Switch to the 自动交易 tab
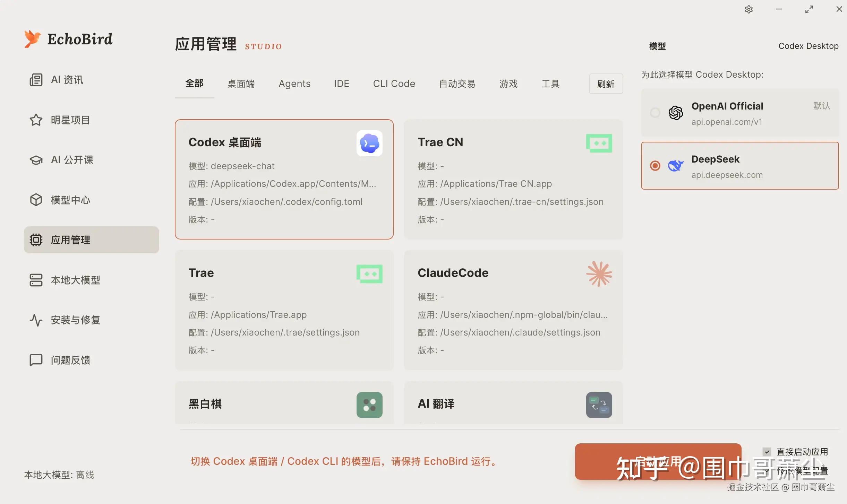847x504 pixels. [457, 84]
